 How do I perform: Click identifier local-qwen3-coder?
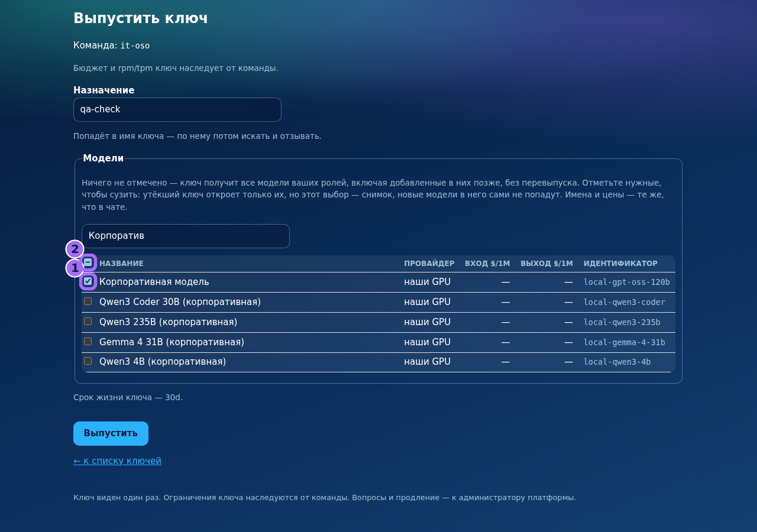(625, 302)
